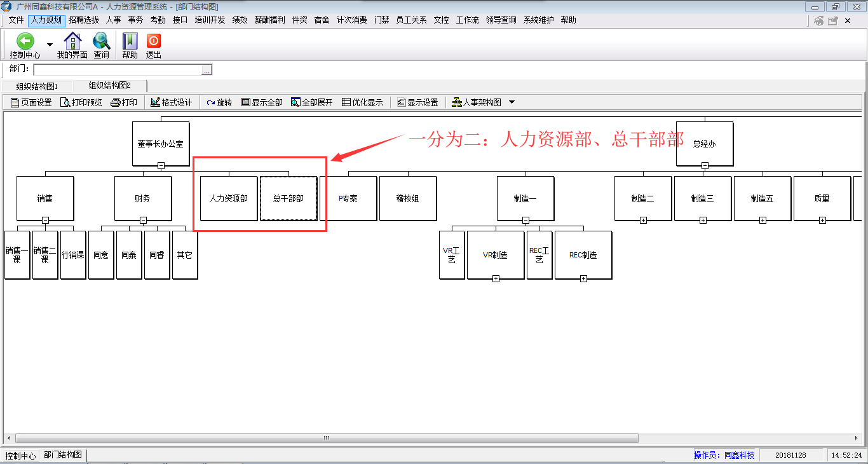The image size is (868, 464).
Task: Collapse the 制造一 department node
Action: (x=526, y=220)
